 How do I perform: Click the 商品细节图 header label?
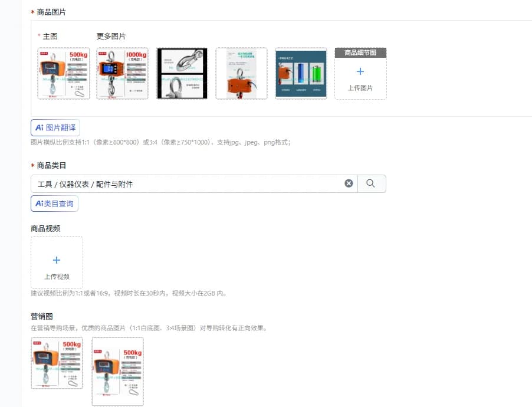tap(360, 52)
